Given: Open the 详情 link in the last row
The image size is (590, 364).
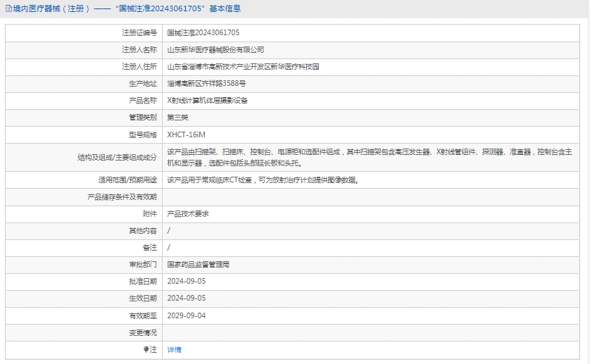Looking at the screenshot, I should point(174,349).
